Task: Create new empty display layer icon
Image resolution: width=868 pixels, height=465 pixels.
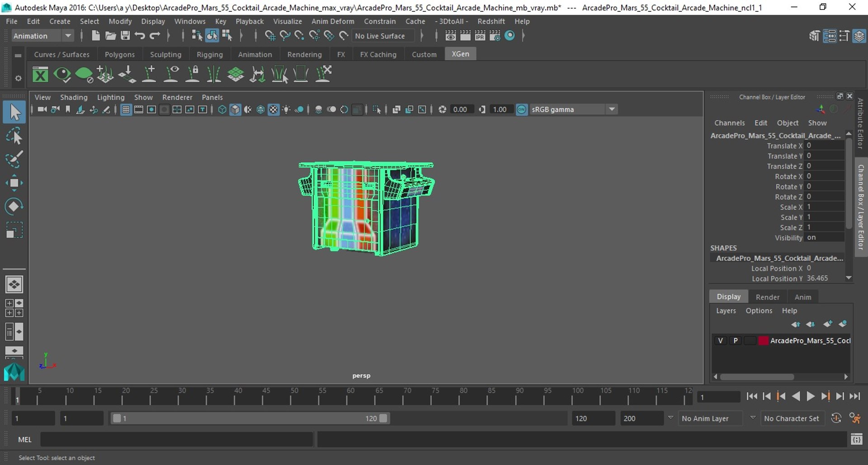Action: [827, 324]
